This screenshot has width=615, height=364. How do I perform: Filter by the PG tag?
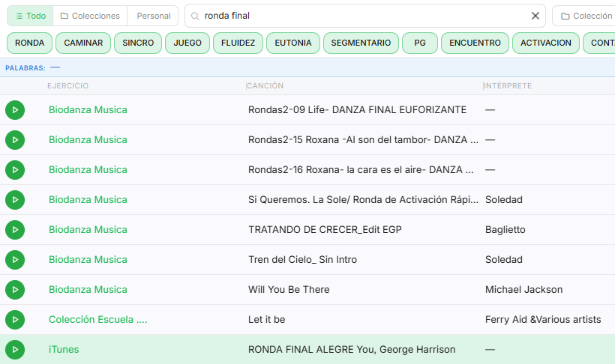pyautogui.click(x=420, y=43)
